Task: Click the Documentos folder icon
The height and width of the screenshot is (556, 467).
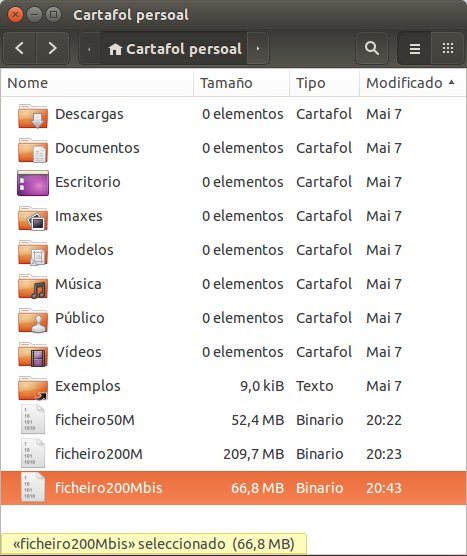Action: pos(33,150)
